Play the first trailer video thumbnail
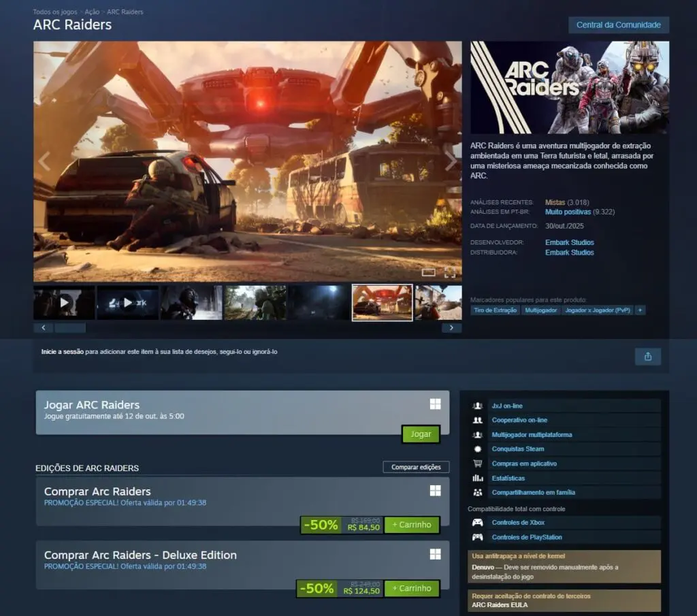Viewport: 697px width, 616px height. click(x=64, y=303)
